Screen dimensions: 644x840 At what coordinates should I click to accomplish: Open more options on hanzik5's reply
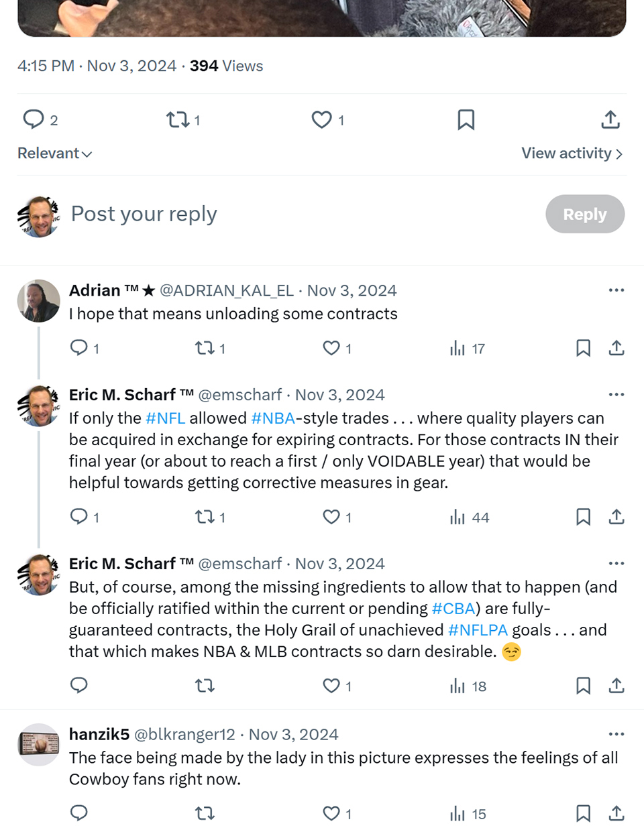[616, 734]
